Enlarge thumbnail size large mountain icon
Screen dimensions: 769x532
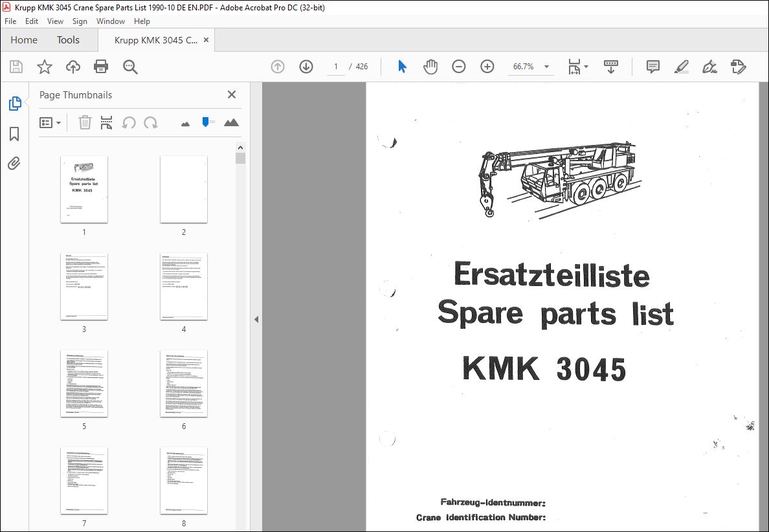[231, 122]
